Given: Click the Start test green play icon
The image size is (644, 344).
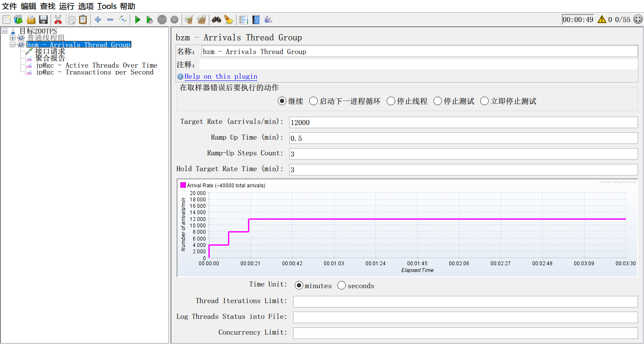Looking at the screenshot, I should [137, 20].
